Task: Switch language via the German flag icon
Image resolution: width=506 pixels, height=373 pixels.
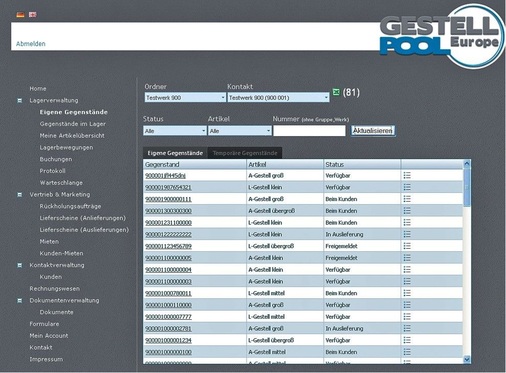Action: click(20, 15)
